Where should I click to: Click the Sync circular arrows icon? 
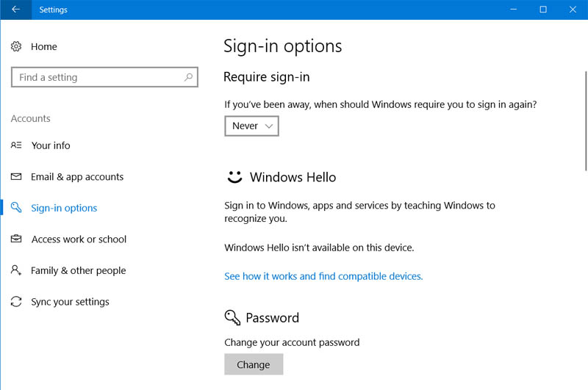pos(16,302)
